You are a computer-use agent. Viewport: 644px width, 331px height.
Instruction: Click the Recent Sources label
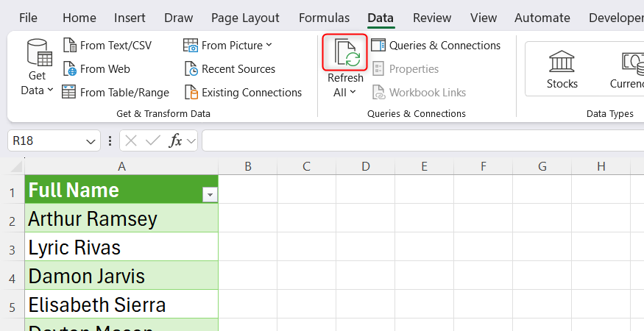[x=238, y=69]
